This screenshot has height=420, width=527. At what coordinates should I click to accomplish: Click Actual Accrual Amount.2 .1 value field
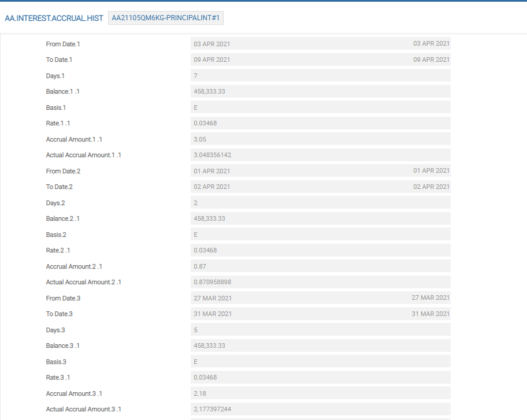320,282
